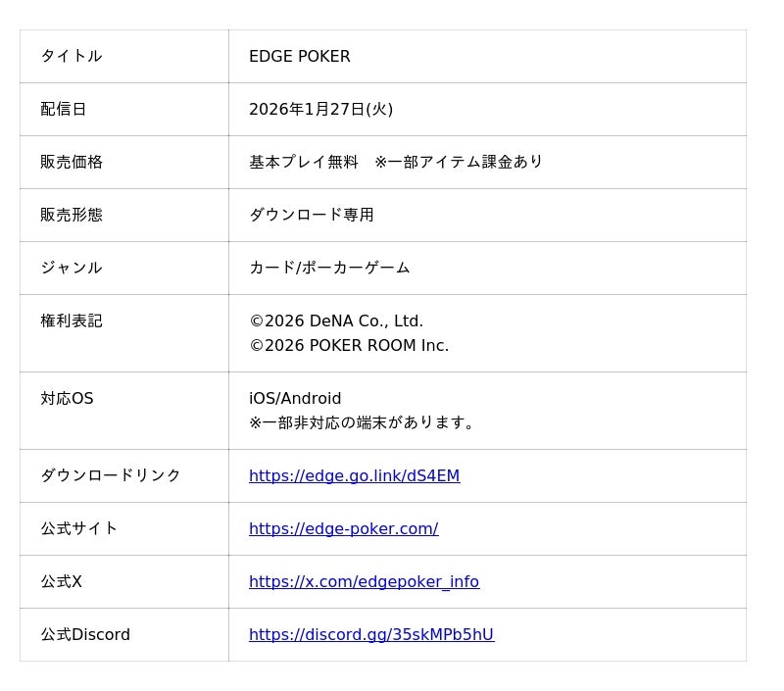Click the ダウンロード専用 cell text
Screen dimensions: 784x691
tap(311, 215)
